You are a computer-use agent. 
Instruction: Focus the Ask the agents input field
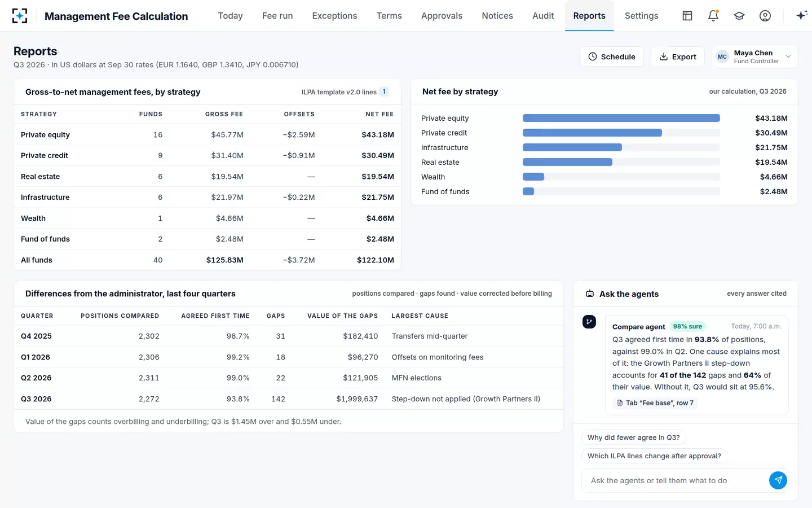pyautogui.click(x=676, y=480)
